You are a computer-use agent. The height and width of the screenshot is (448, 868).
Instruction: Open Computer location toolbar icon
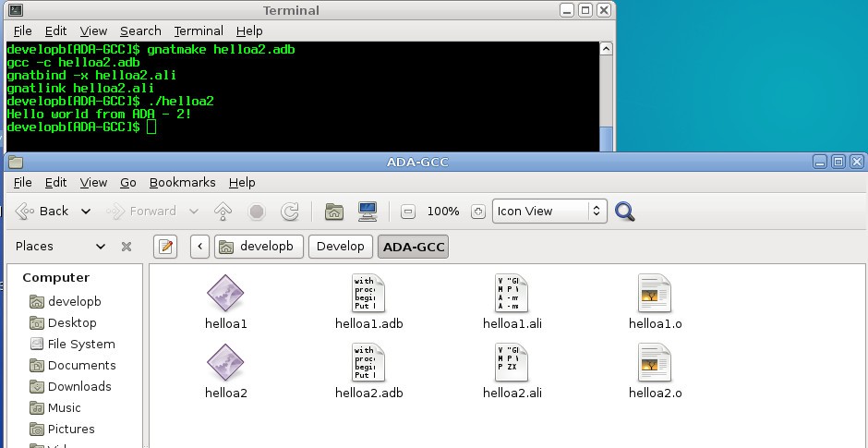click(368, 211)
